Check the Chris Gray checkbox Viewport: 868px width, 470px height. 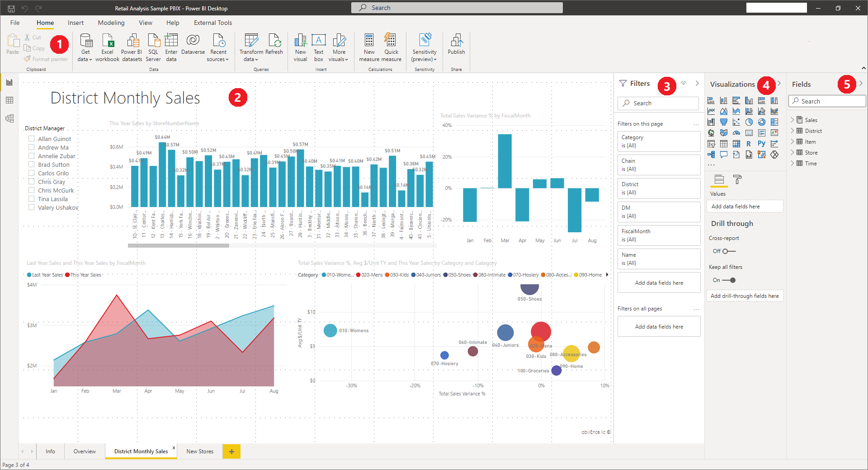[x=32, y=182]
